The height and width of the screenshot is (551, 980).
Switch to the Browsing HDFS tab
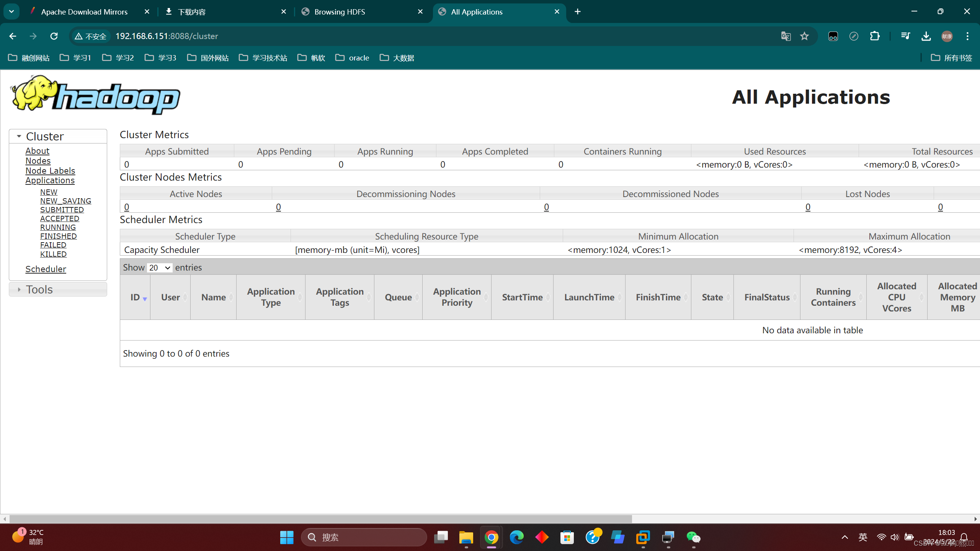click(x=340, y=12)
